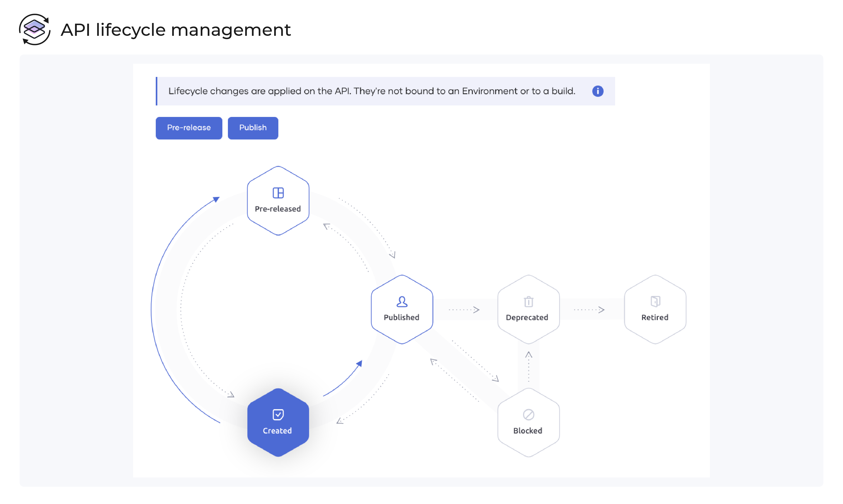Select the Deprecated hexagon label

pyautogui.click(x=527, y=317)
